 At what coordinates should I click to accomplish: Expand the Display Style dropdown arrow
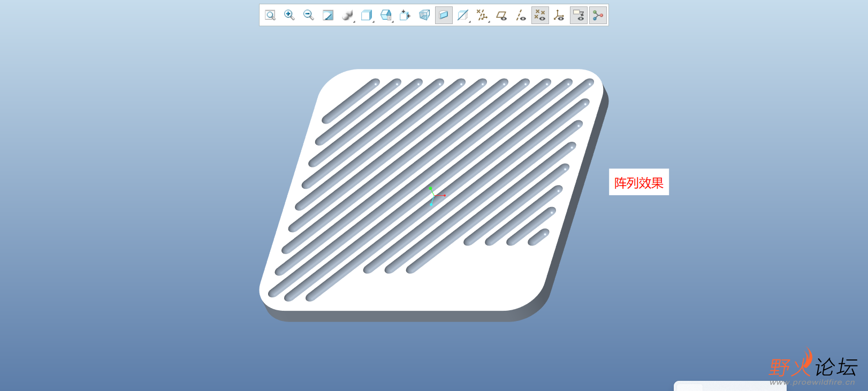[x=374, y=21]
